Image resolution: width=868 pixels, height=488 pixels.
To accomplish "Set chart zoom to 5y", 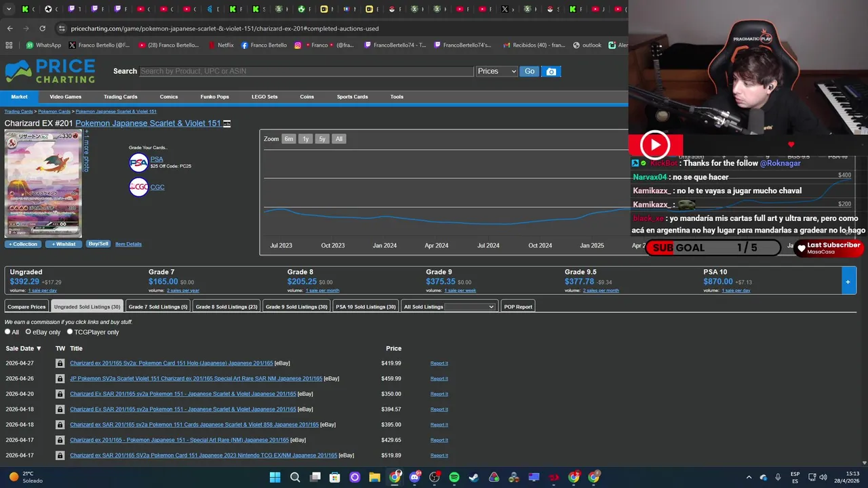I will 322,139.
